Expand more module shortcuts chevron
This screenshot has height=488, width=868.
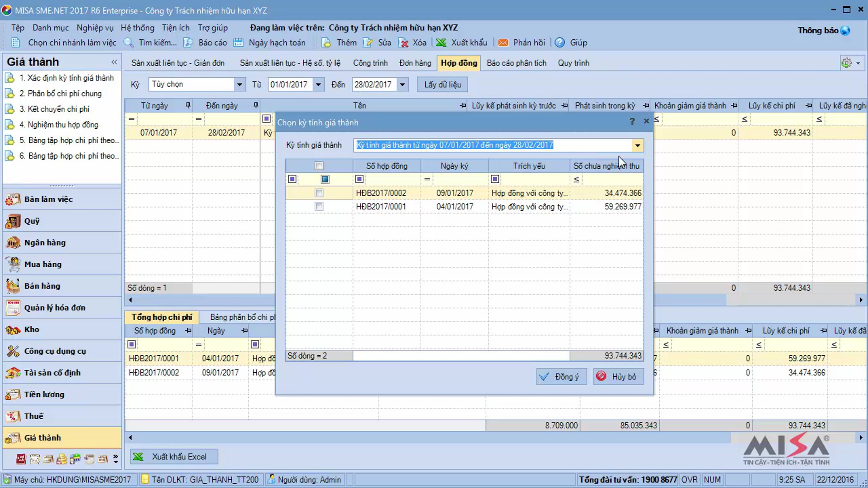click(115, 459)
